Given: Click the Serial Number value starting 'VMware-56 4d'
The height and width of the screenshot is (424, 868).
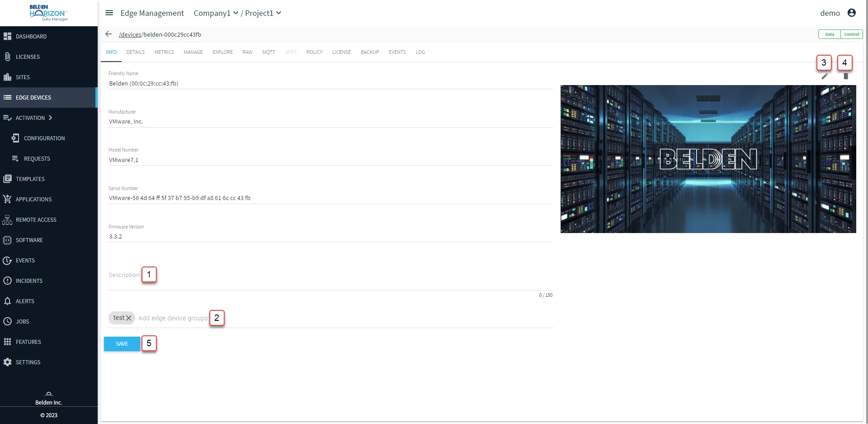Looking at the screenshot, I should [x=179, y=198].
